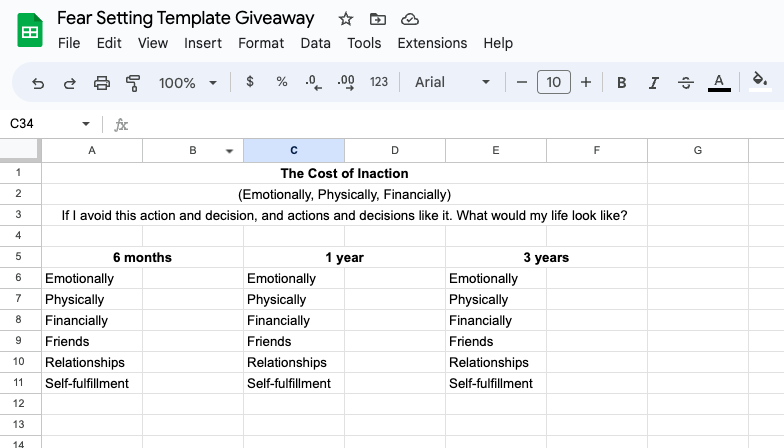This screenshot has width=784, height=448.
Task: Activate the paint format roller
Action: coord(133,83)
